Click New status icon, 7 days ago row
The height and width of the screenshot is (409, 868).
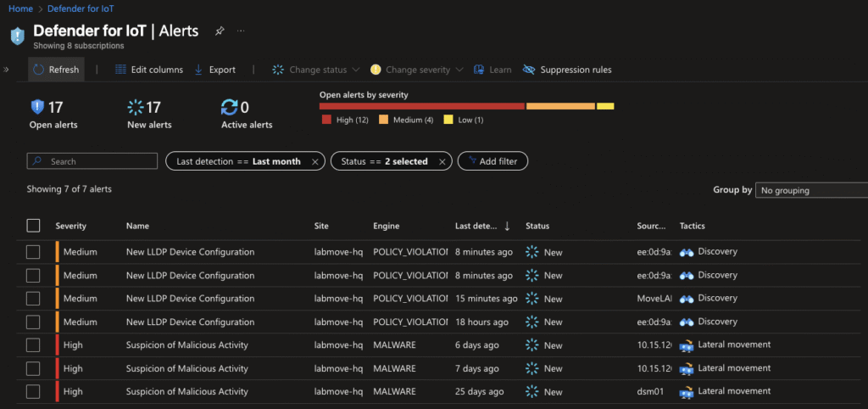click(x=532, y=368)
